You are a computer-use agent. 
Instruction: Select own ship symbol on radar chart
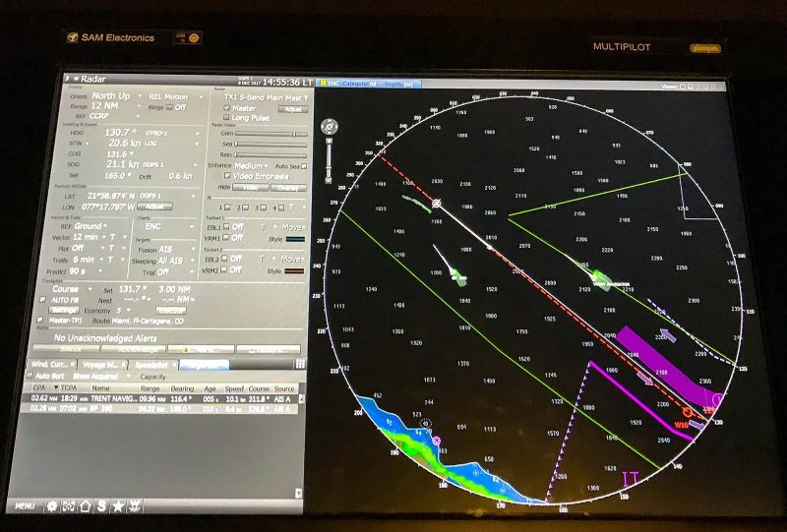(x=437, y=204)
